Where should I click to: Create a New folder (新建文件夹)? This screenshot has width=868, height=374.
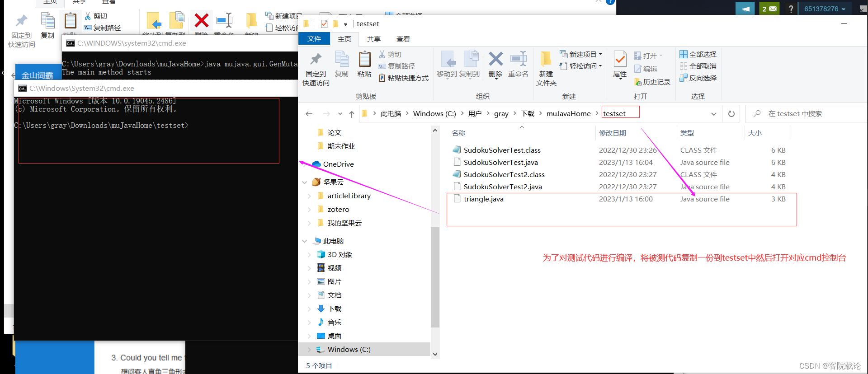pos(546,68)
